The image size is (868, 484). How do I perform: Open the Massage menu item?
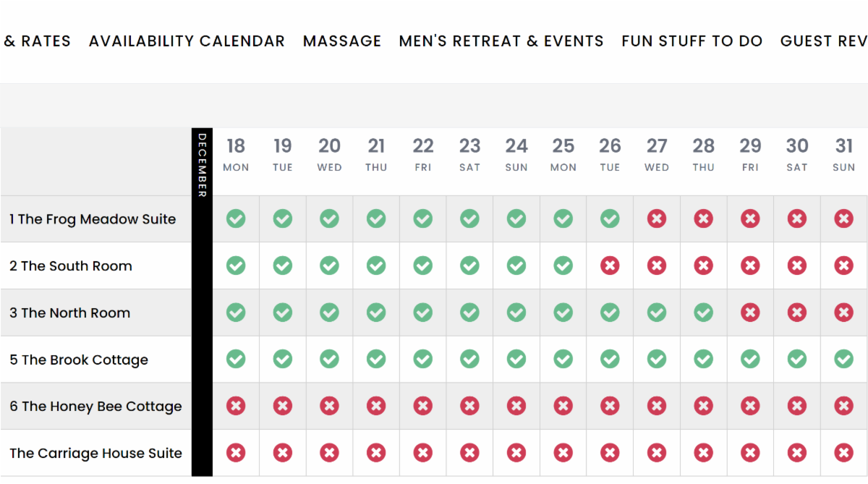[342, 41]
